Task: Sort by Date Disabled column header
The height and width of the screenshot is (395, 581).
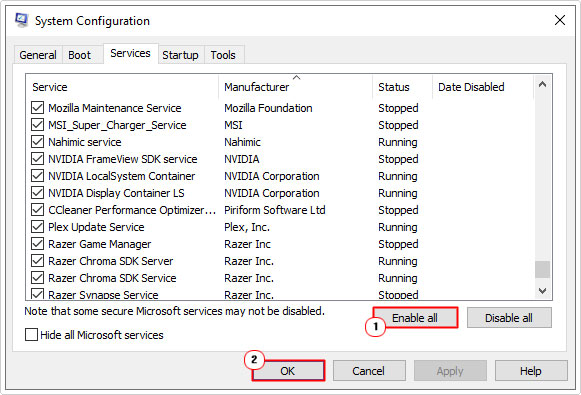Action: 483,87
